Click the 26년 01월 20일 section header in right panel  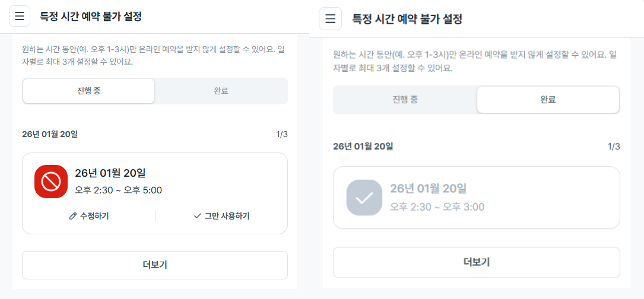(x=363, y=146)
